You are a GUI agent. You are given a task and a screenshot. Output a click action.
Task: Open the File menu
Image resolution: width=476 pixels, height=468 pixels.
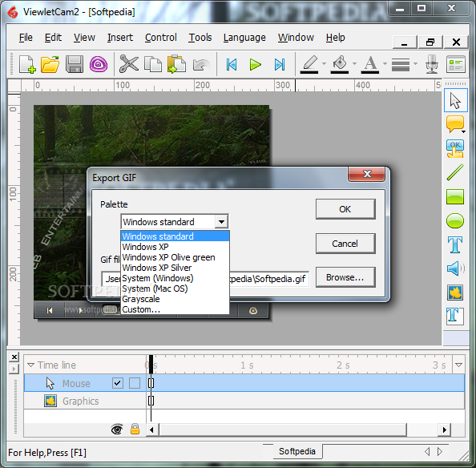pos(26,38)
